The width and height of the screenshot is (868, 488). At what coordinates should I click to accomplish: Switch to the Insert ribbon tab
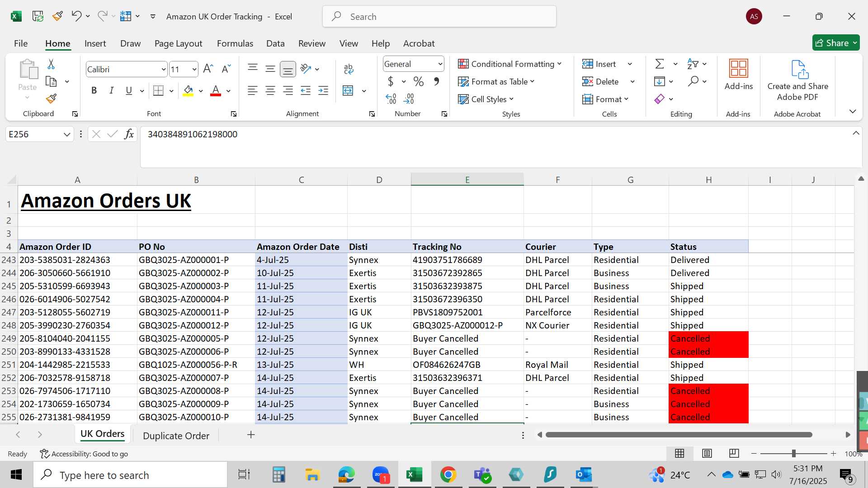(95, 43)
